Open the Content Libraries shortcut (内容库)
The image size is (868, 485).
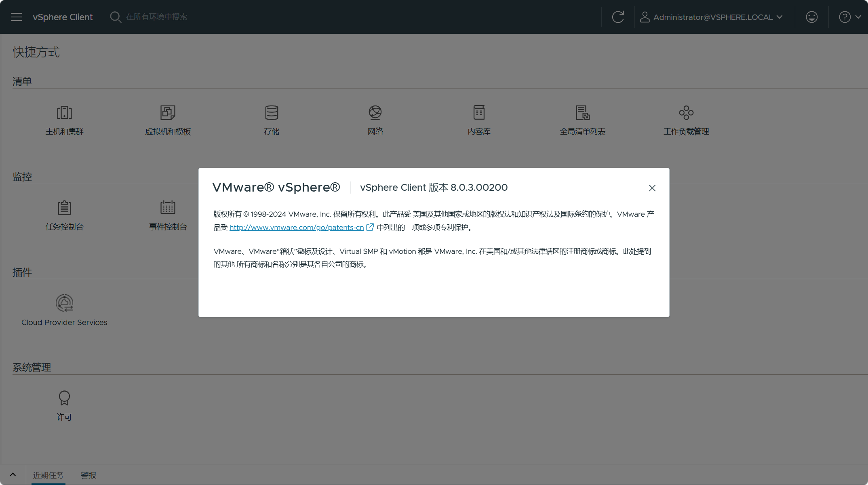[479, 120]
